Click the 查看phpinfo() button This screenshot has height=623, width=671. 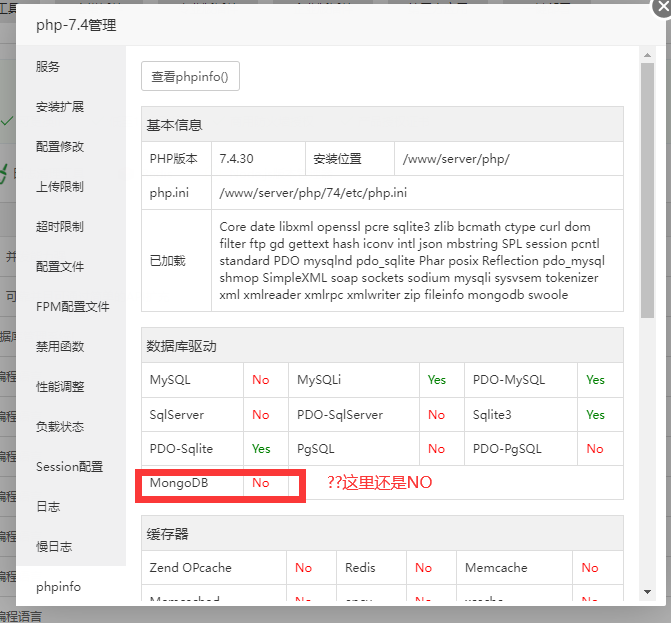(x=190, y=76)
